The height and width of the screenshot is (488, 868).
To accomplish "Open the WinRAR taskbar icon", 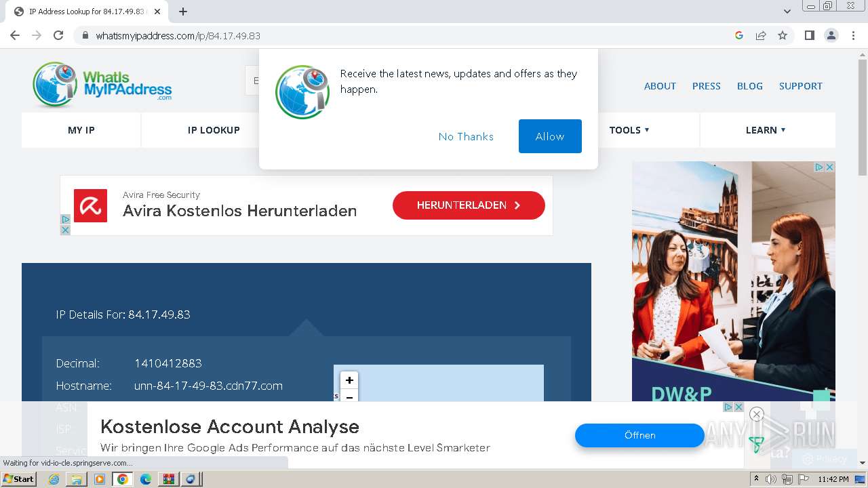I will click(169, 479).
